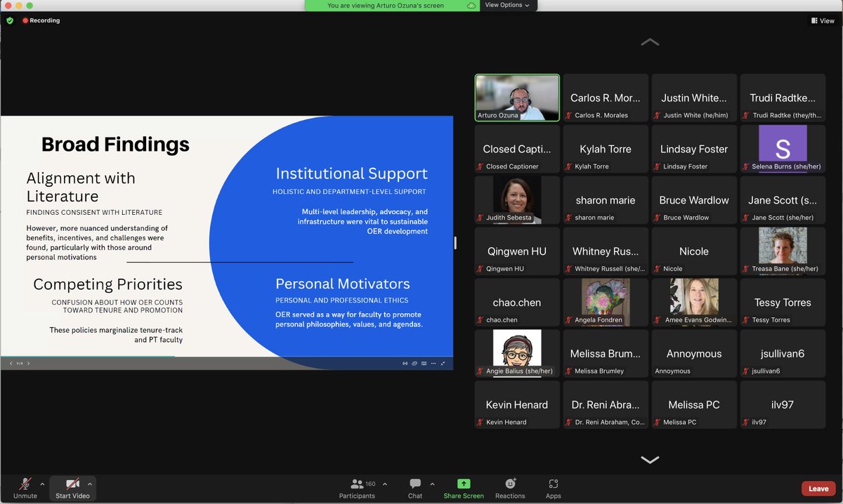843x504 pixels.
Task: Expand caret next to Participants
Action: (385, 484)
